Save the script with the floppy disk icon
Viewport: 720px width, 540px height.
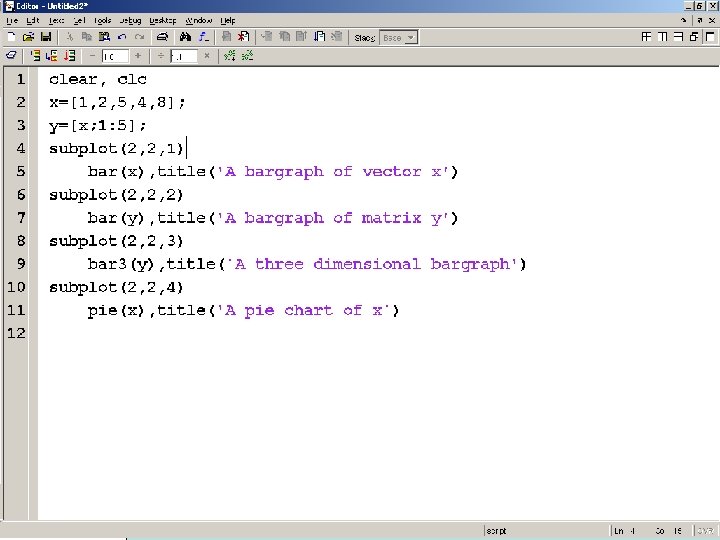point(46,37)
